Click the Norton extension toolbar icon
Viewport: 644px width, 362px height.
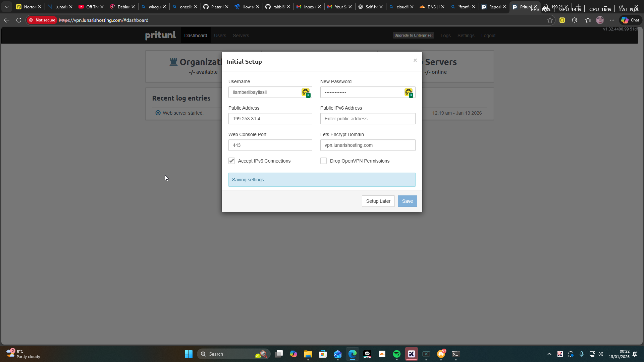pyautogui.click(x=562, y=20)
